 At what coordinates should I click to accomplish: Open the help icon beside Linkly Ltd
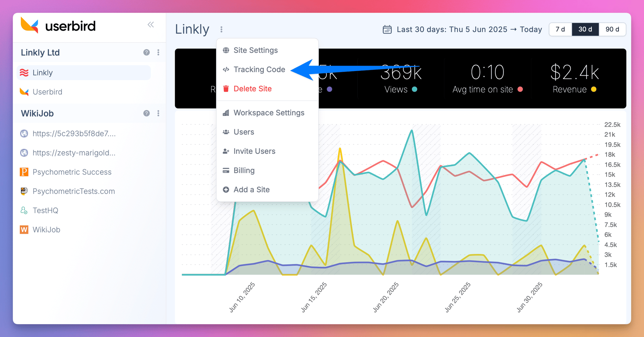coord(147,53)
